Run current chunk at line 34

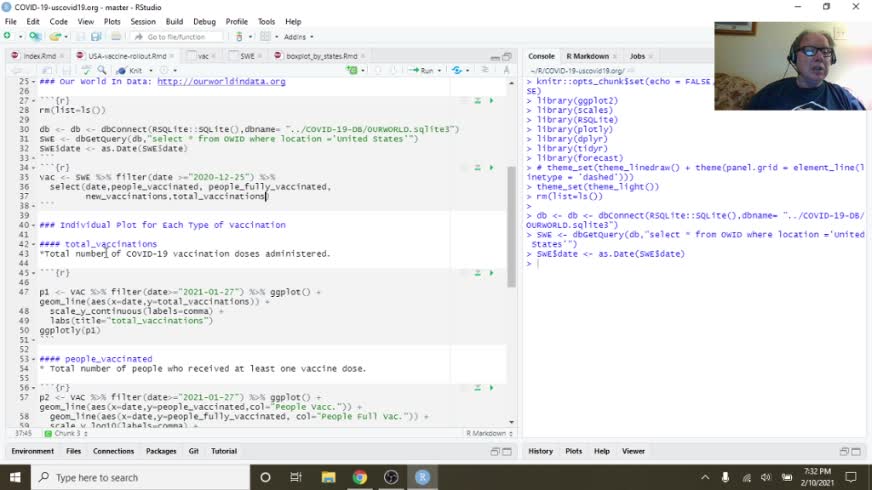(491, 167)
